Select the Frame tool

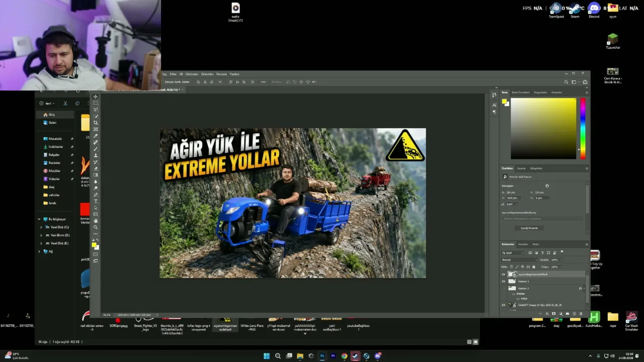coord(96,129)
